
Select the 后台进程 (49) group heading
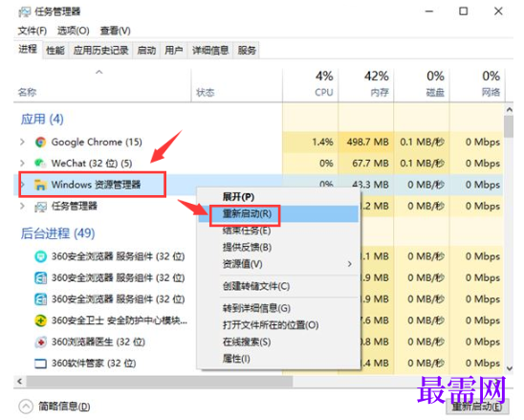(57, 233)
